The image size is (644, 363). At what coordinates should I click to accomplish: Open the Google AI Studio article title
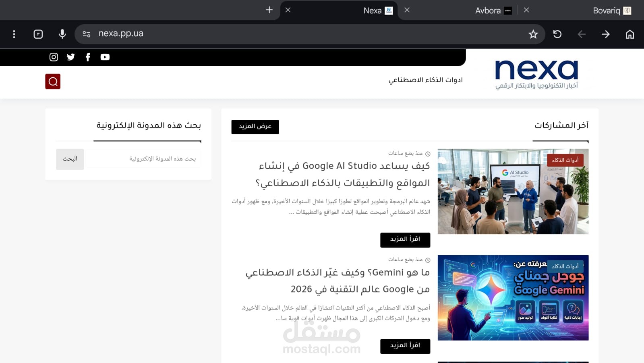tap(343, 174)
